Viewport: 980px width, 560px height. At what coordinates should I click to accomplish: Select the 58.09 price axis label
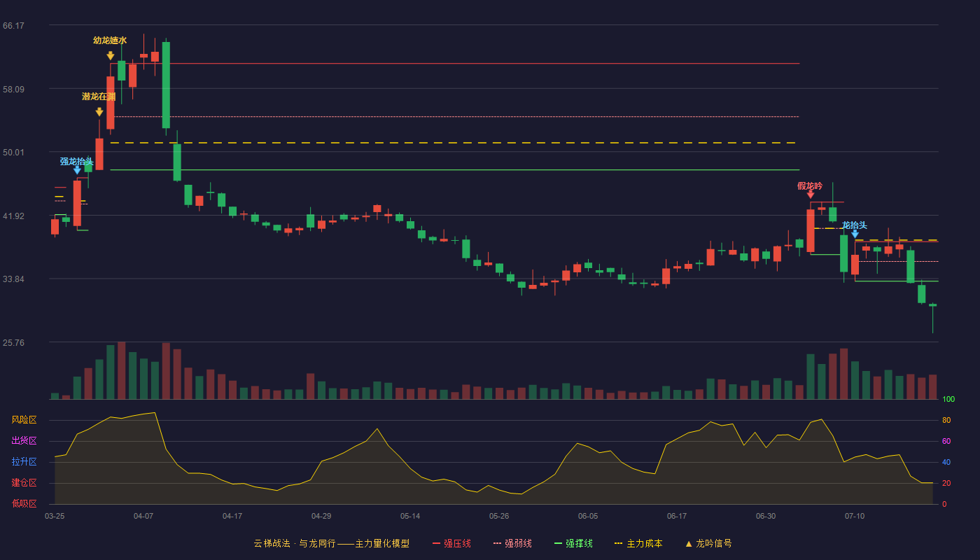coord(14,89)
